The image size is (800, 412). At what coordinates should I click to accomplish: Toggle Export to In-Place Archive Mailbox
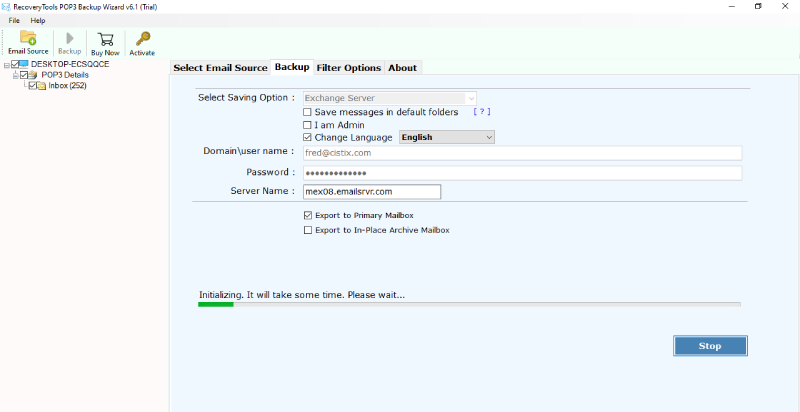pos(308,230)
